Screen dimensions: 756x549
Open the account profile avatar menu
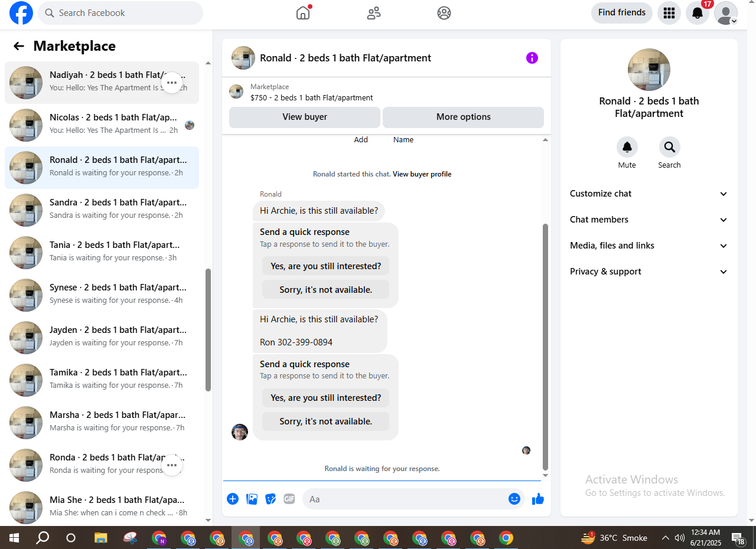coord(726,13)
